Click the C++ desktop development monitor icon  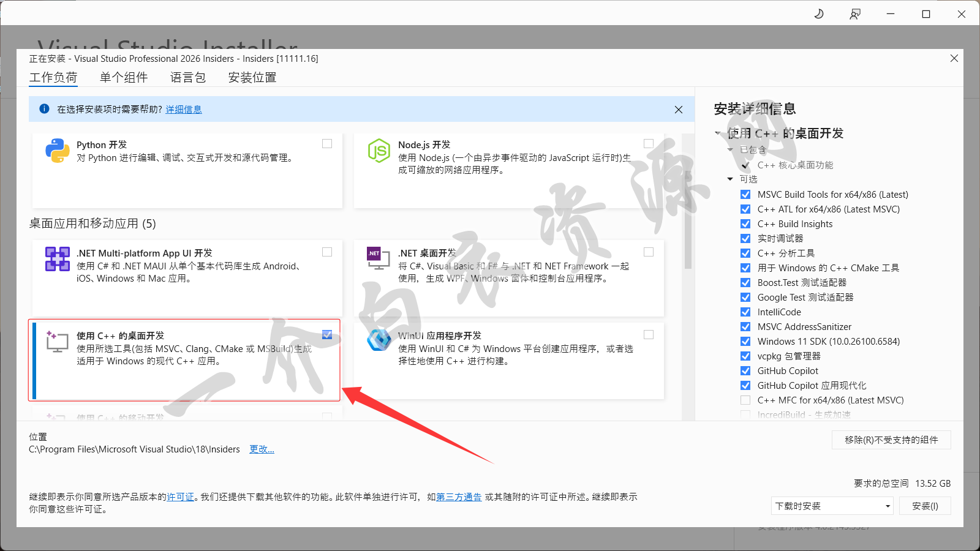coord(57,342)
